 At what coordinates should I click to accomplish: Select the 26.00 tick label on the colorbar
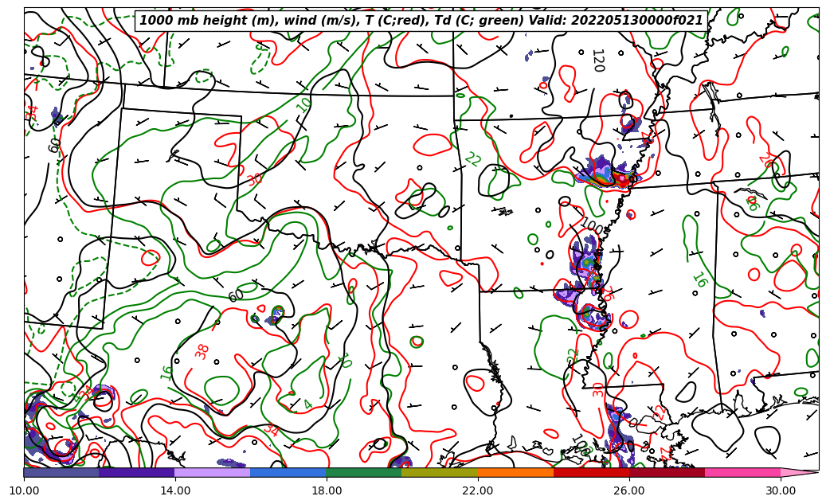629,490
